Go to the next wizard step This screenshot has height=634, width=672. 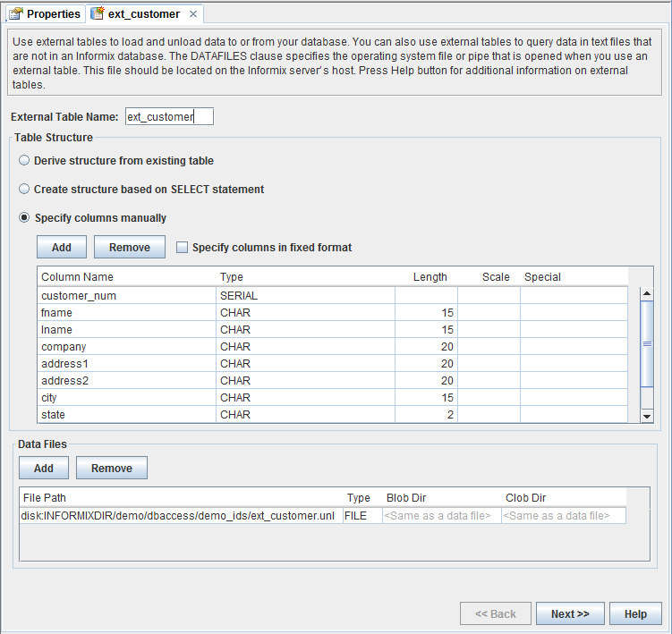(x=569, y=614)
